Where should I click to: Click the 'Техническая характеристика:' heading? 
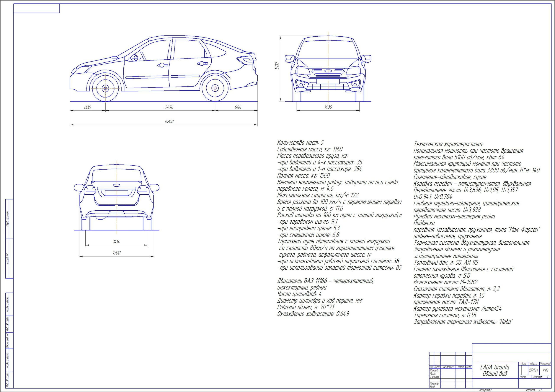(x=448, y=144)
